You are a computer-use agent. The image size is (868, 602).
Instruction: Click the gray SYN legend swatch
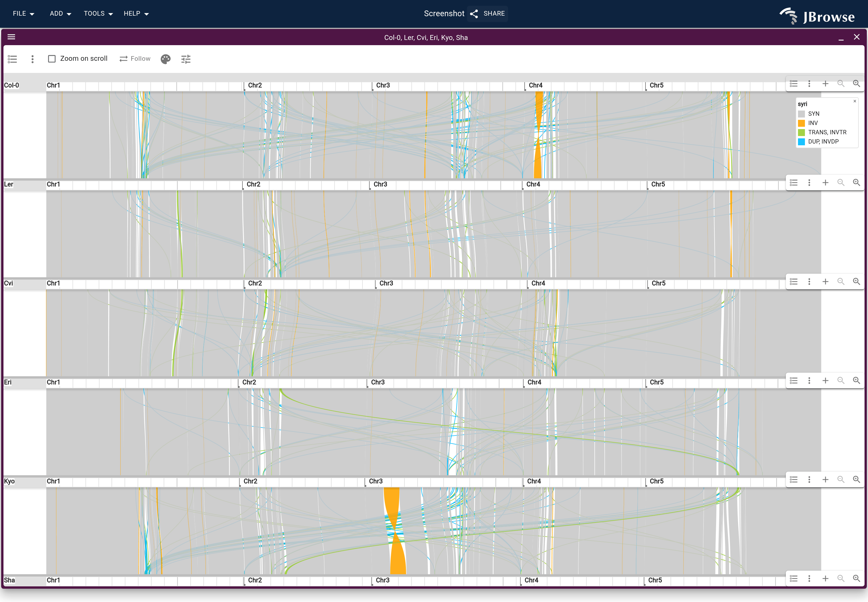[802, 114]
